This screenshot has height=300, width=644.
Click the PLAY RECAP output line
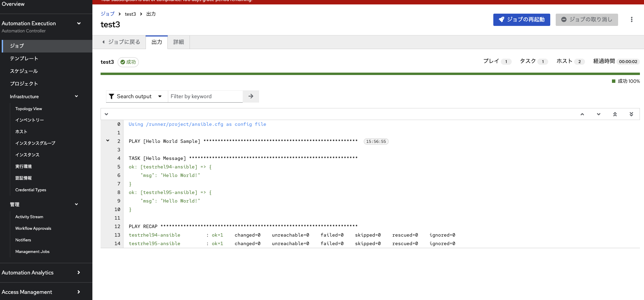(243, 226)
